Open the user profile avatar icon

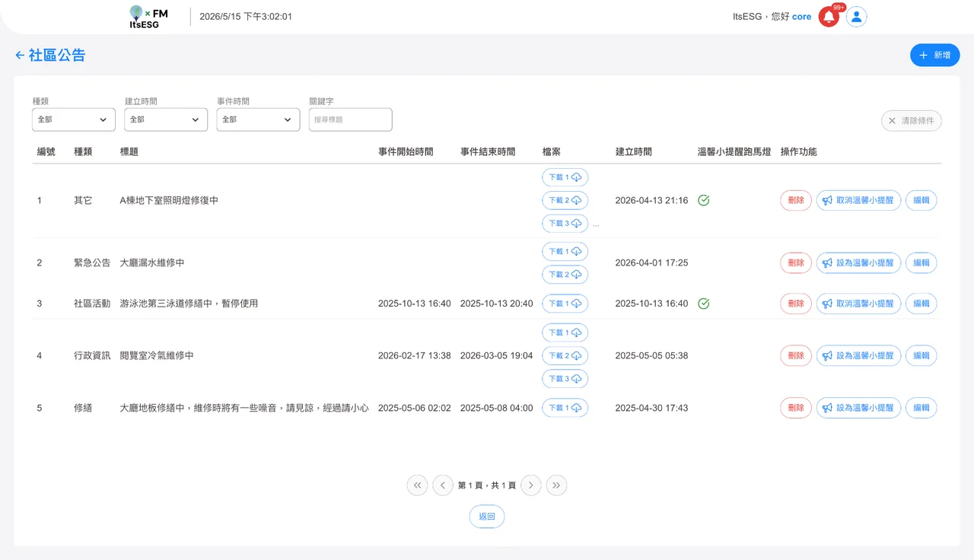(857, 17)
